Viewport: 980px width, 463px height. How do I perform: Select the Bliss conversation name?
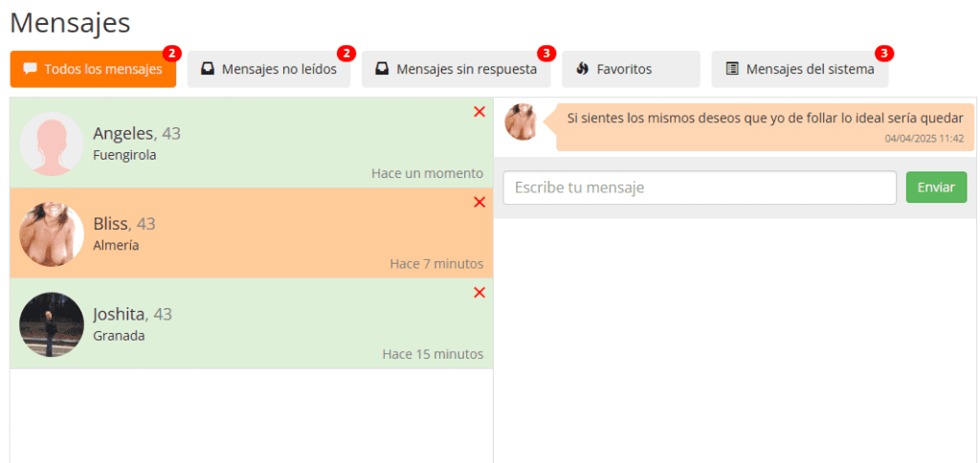[x=111, y=224]
